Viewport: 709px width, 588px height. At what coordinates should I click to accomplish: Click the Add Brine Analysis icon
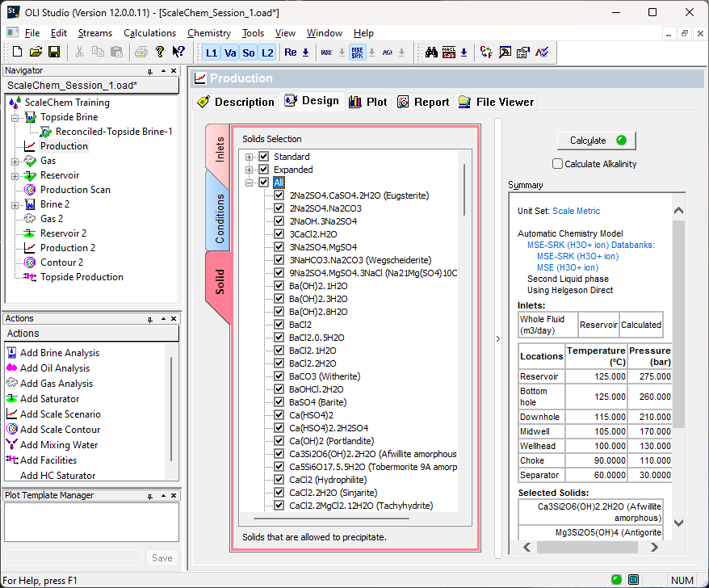coord(12,353)
